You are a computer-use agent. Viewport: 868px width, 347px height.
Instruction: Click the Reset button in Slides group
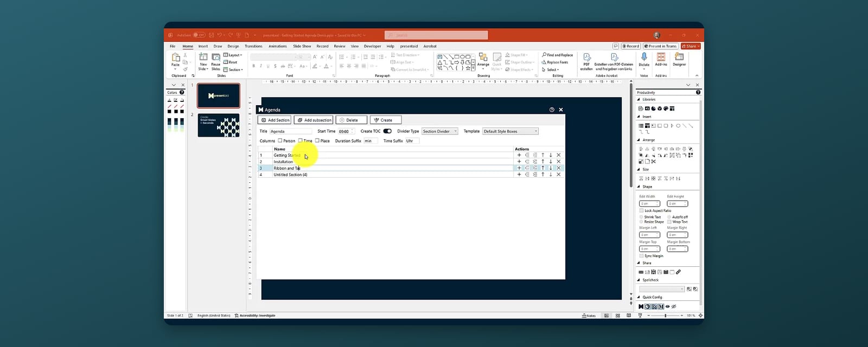[231, 62]
